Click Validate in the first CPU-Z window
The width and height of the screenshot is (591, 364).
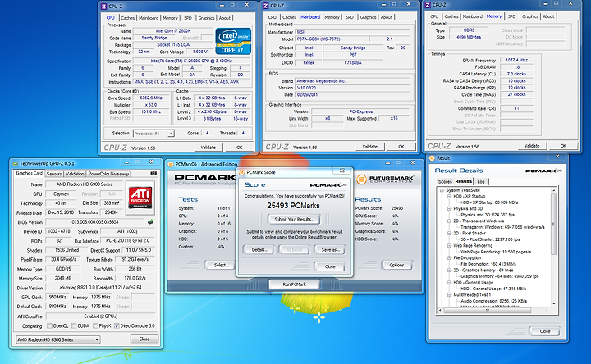click(x=208, y=148)
